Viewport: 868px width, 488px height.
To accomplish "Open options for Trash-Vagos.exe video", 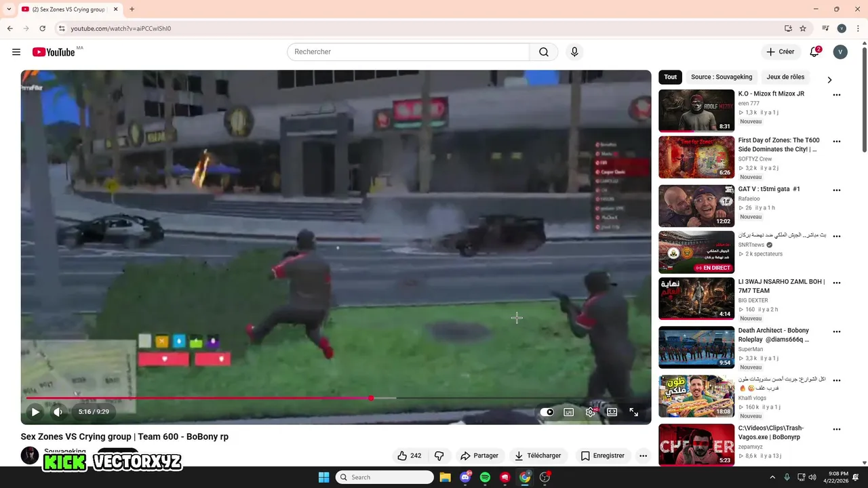I will pos(836,430).
